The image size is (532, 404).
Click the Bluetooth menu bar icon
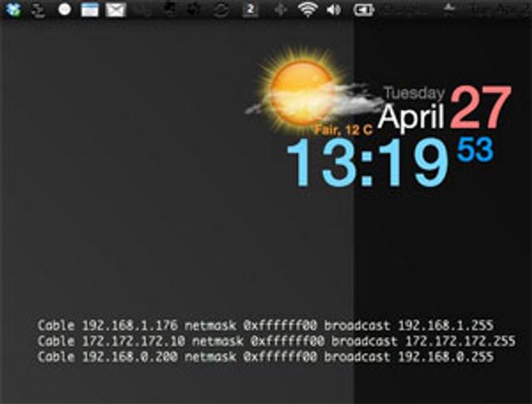click(x=280, y=10)
